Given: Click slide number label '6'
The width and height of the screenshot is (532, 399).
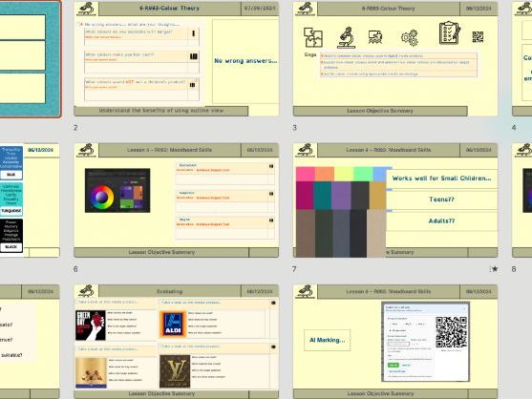Looking at the screenshot, I should (x=75, y=269).
